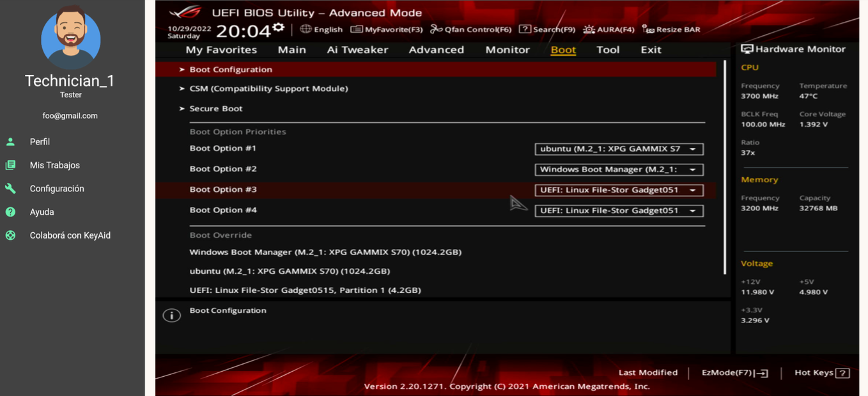The width and height of the screenshot is (868, 396).
Task: Switch to the Monitor tab
Action: [x=507, y=50]
